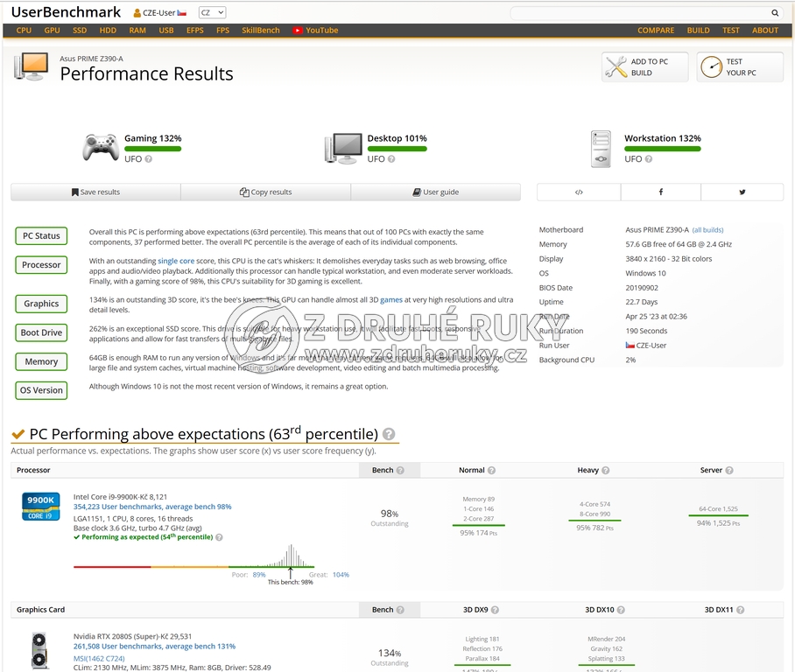Open the EFPS menu
This screenshot has height=672, width=795.
tap(195, 31)
